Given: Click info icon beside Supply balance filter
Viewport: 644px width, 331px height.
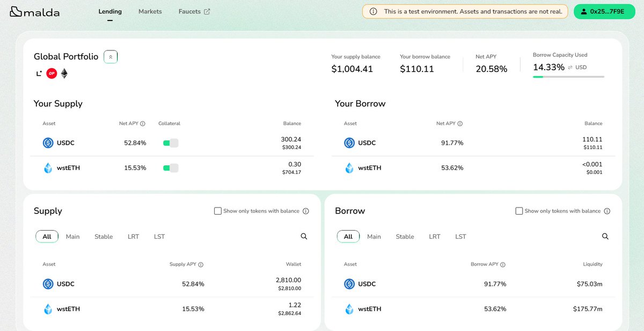Looking at the screenshot, I should coord(306,211).
